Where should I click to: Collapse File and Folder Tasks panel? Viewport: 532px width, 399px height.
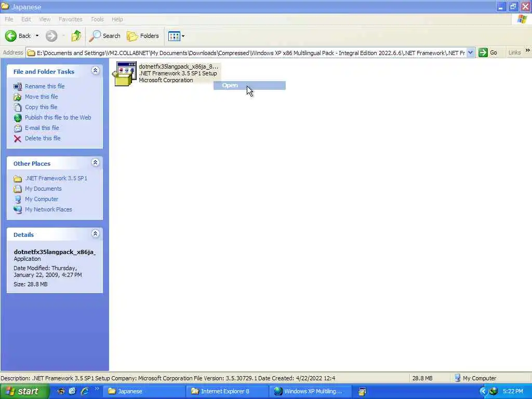96,71
